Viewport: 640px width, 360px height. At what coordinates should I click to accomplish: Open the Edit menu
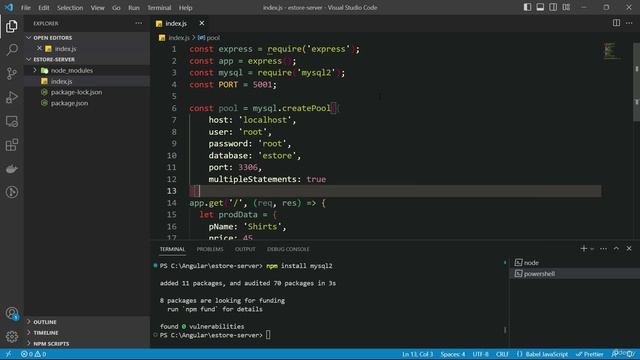tap(44, 7)
